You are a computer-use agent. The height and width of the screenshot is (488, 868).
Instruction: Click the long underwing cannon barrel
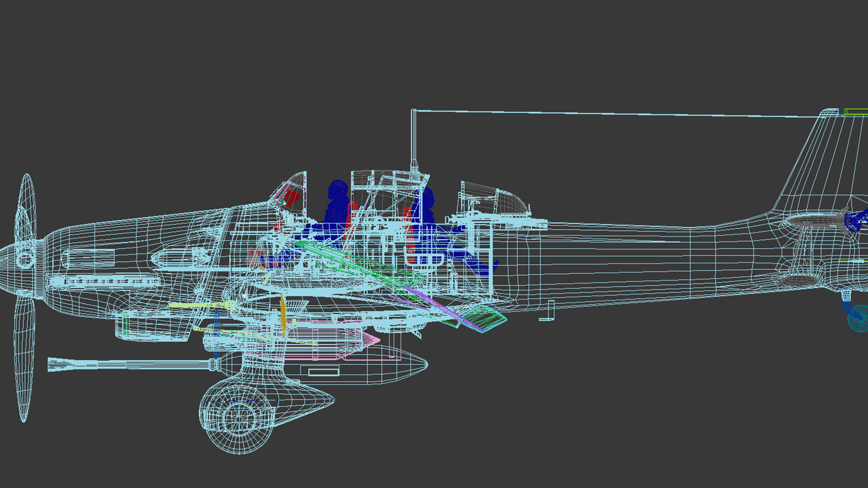(130, 364)
